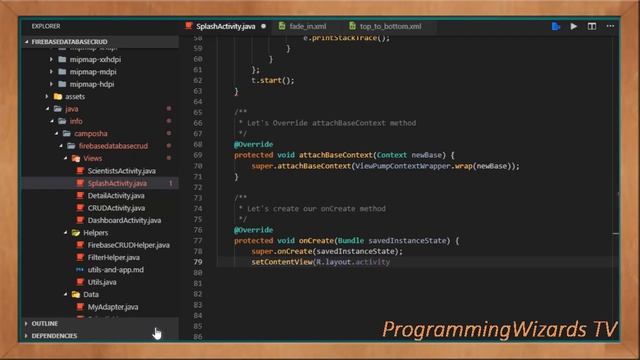Collapse the Helpers folder
640x360 pixels.
pyautogui.click(x=65, y=233)
